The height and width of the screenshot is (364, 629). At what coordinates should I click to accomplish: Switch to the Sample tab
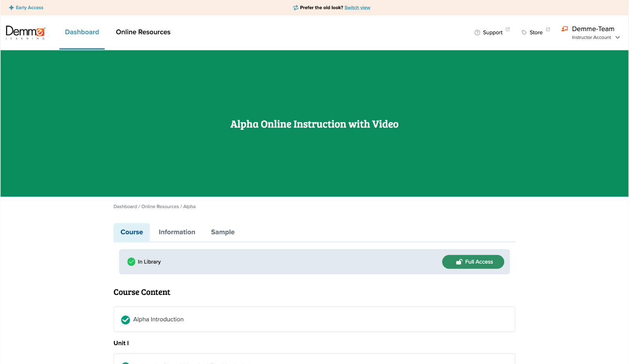point(223,232)
